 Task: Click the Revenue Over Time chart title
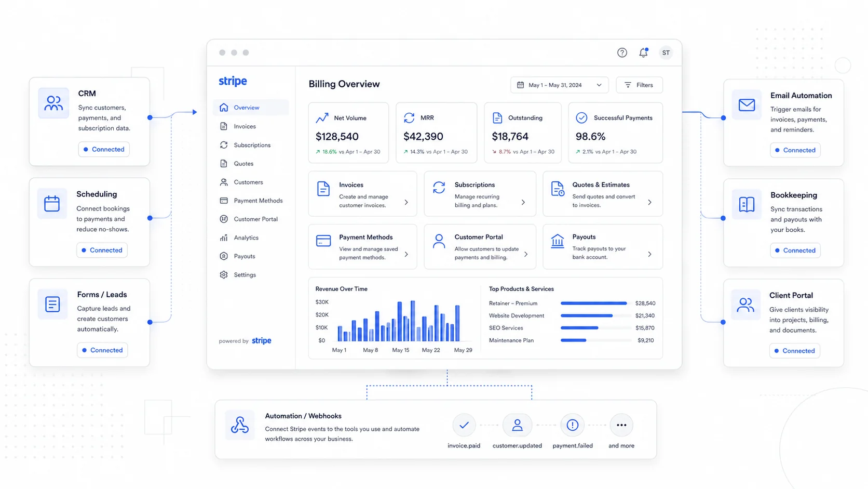[341, 289]
